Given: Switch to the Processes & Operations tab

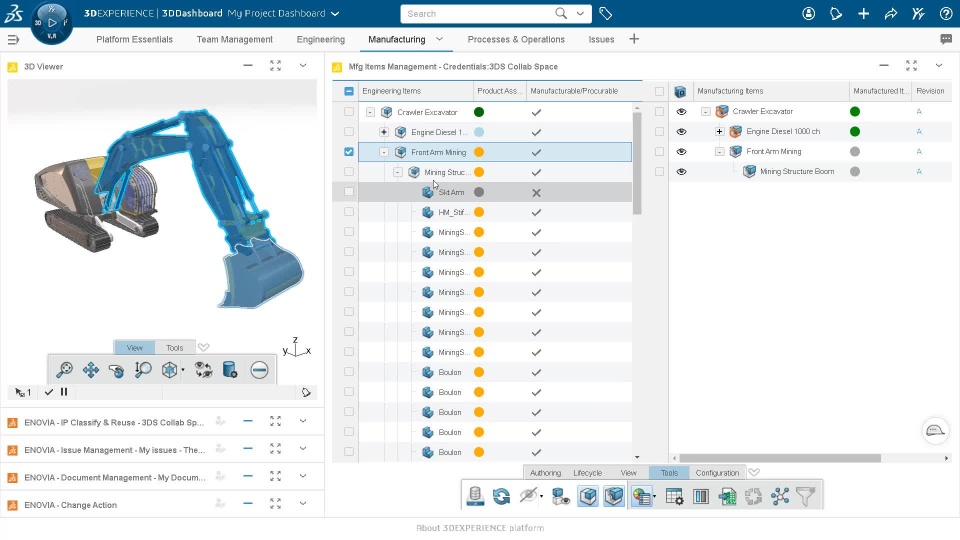Looking at the screenshot, I should [x=516, y=39].
